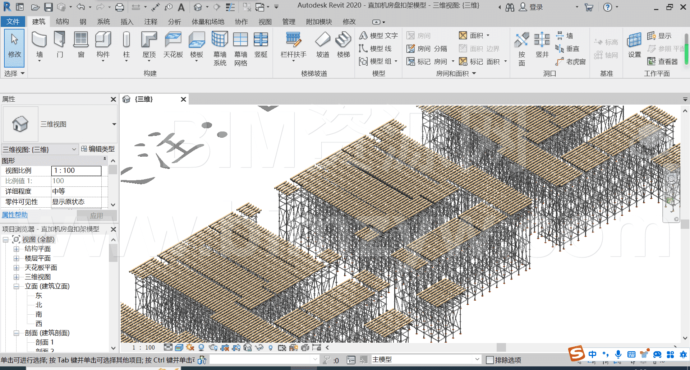This screenshot has height=370, width=690.
Task: Toggle Show (显示) work plane button
Action: click(x=659, y=36)
